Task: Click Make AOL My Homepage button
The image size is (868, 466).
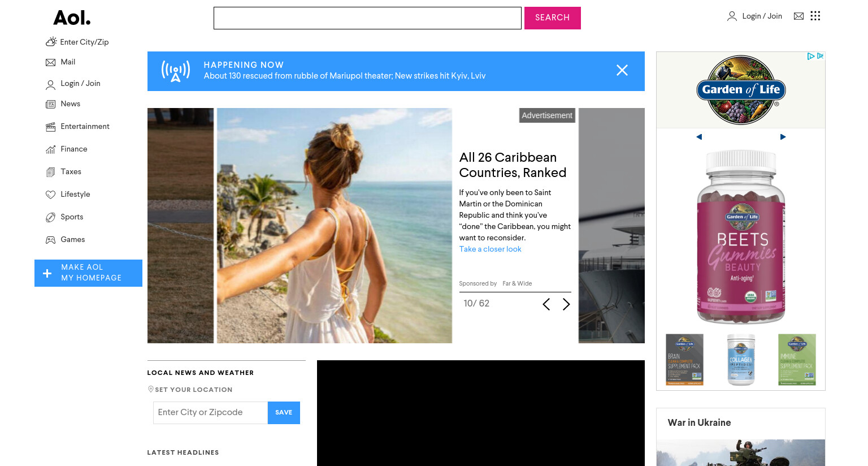Action: click(88, 273)
